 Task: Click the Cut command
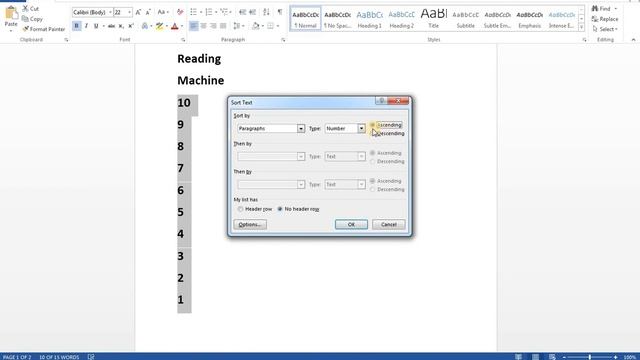pyautogui.click(x=31, y=9)
